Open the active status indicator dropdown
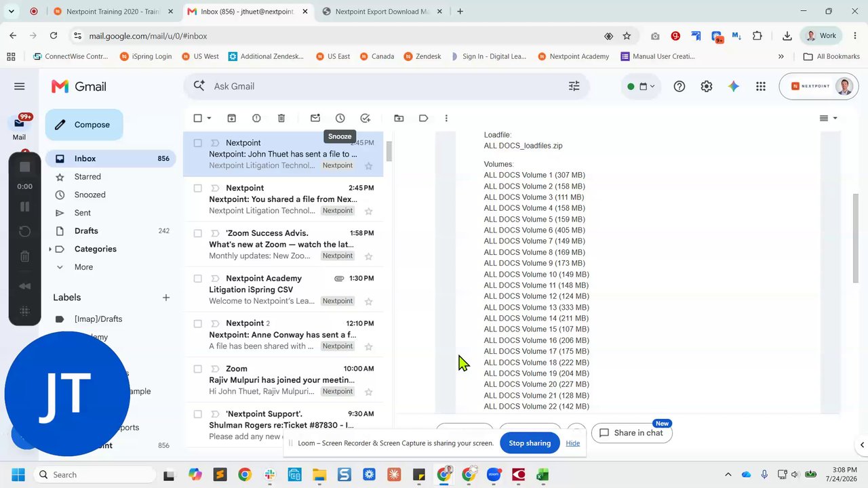The width and height of the screenshot is (868, 488). click(x=640, y=86)
